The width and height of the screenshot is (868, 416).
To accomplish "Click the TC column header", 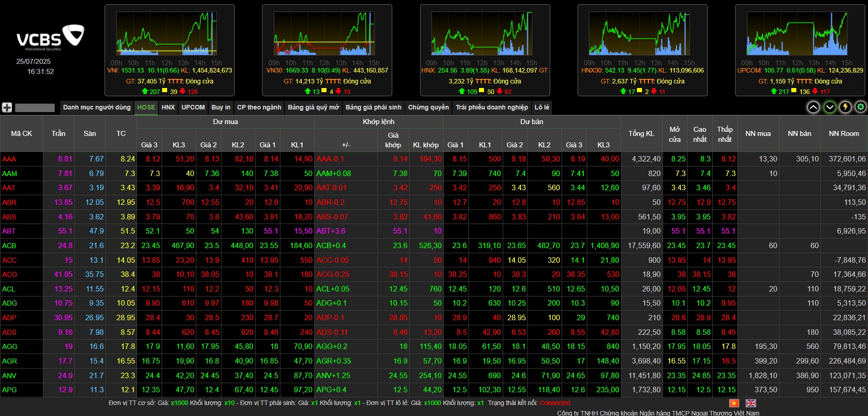I will coord(121,134).
